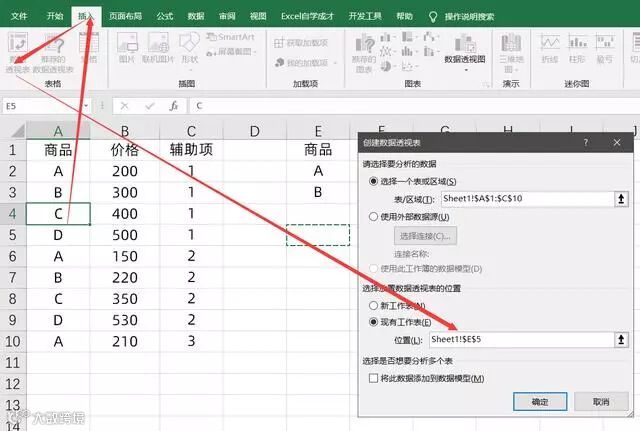Insert a Column sparkline (柱形)

577,48
